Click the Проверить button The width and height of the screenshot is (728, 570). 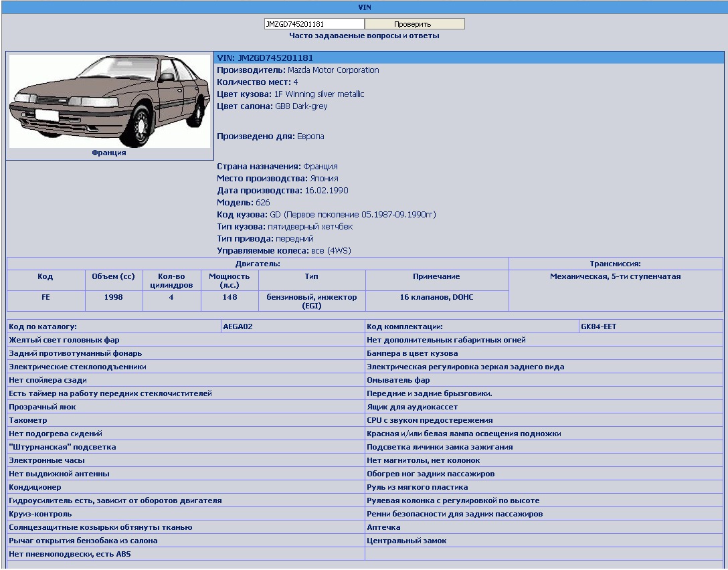[415, 24]
